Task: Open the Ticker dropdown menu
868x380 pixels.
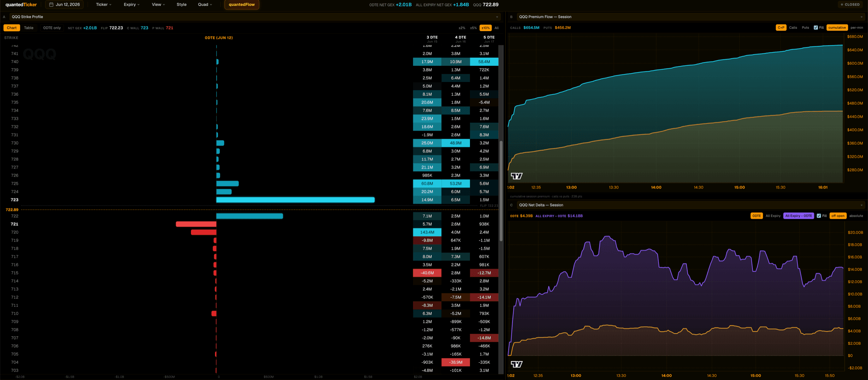Action: (104, 5)
